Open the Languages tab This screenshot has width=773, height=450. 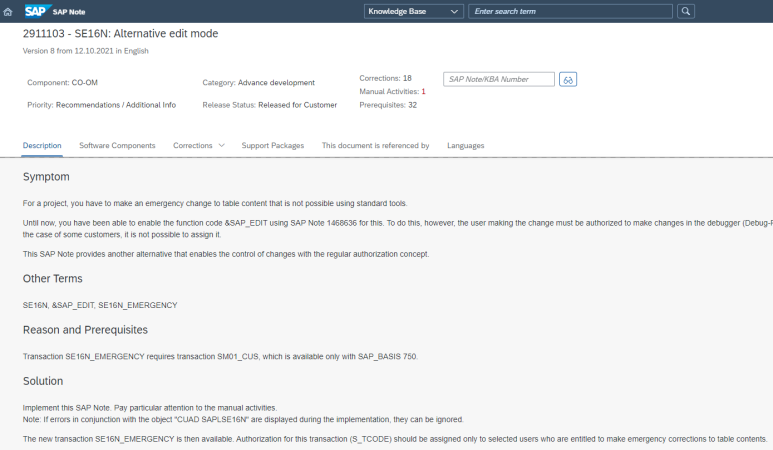point(465,145)
